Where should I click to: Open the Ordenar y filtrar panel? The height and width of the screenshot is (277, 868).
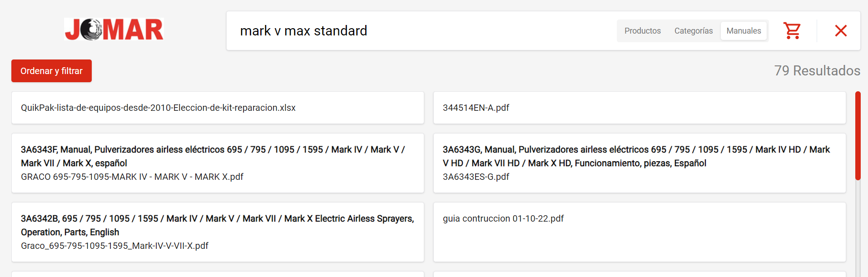click(x=51, y=71)
